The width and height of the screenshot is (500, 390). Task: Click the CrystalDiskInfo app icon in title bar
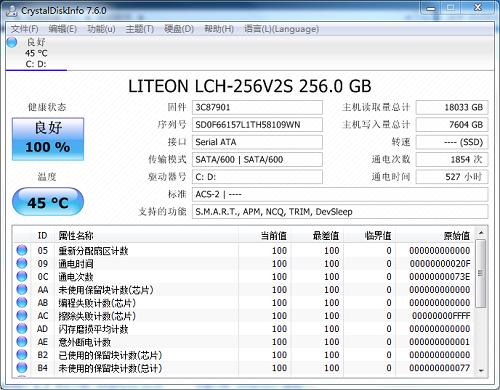coord(12,10)
